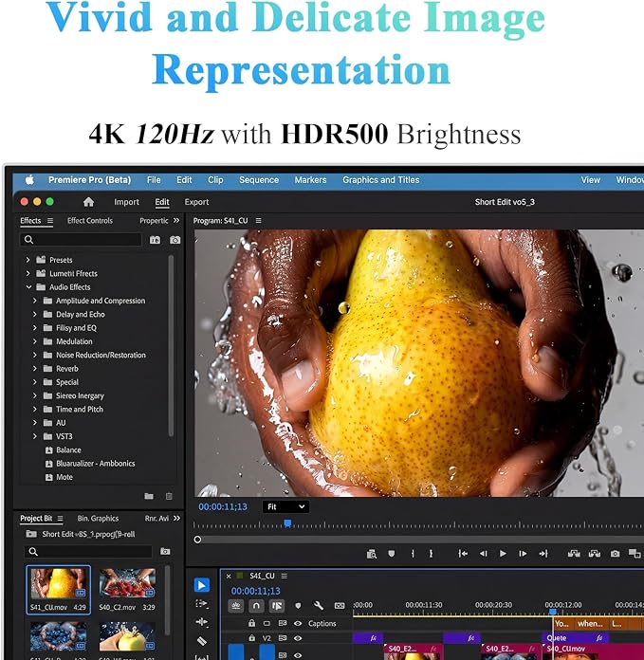Select the Selection tool arrow in timeline toolbar

coord(202,585)
